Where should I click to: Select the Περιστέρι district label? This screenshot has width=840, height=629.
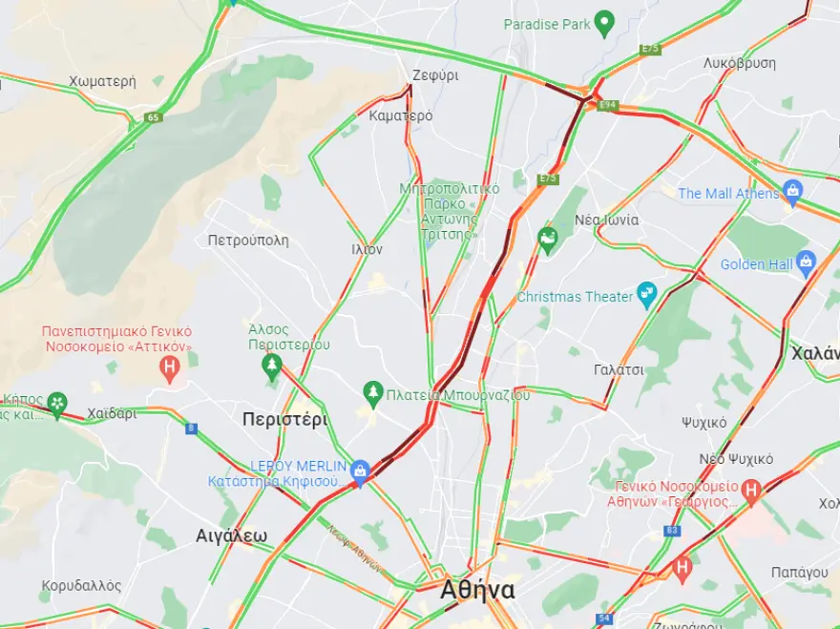click(285, 419)
